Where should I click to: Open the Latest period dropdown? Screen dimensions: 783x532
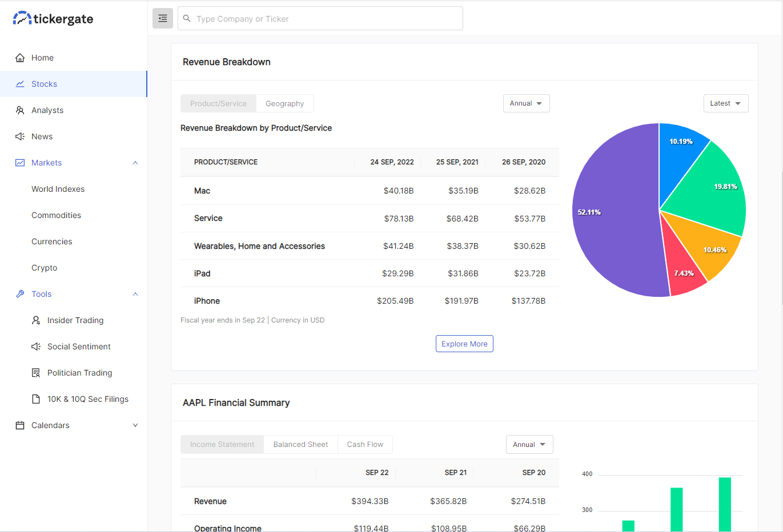pyautogui.click(x=726, y=103)
